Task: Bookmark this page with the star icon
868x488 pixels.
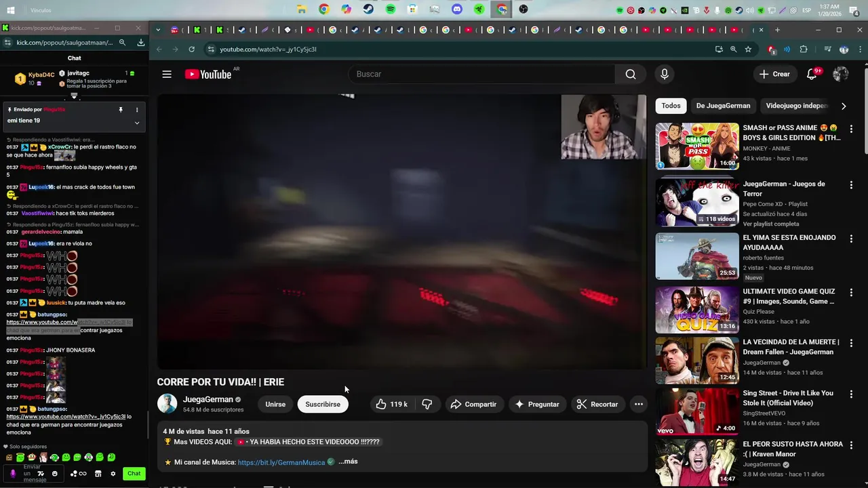Action: 748,49
